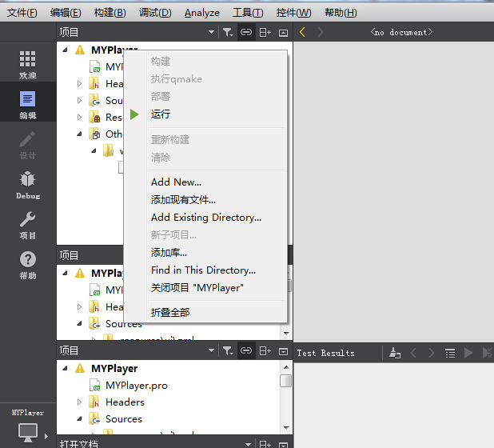The image size is (494, 448).
Task: Open the 工具(T) menu
Action: click(x=248, y=13)
